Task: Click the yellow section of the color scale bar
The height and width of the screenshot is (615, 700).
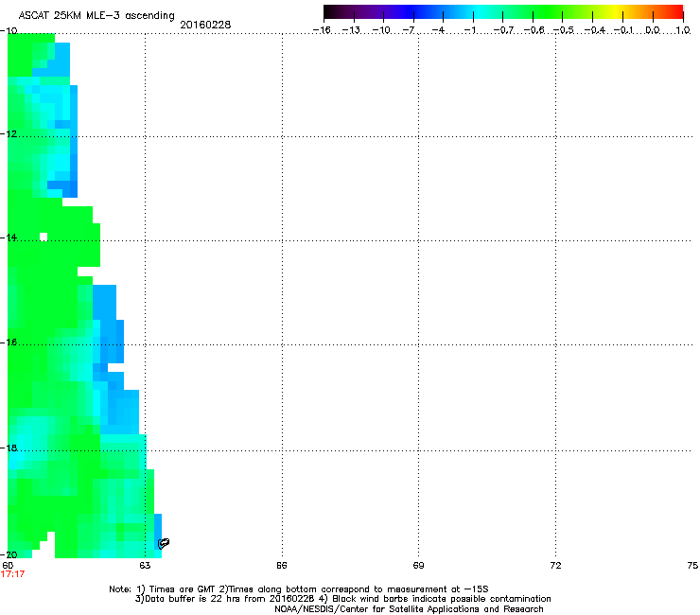Action: [615, 11]
